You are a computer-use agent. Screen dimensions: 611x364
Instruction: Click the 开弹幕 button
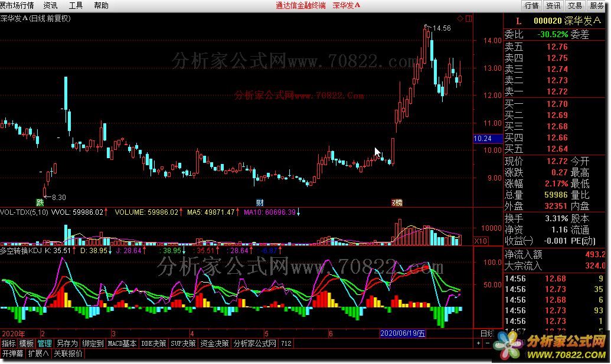[12, 353]
